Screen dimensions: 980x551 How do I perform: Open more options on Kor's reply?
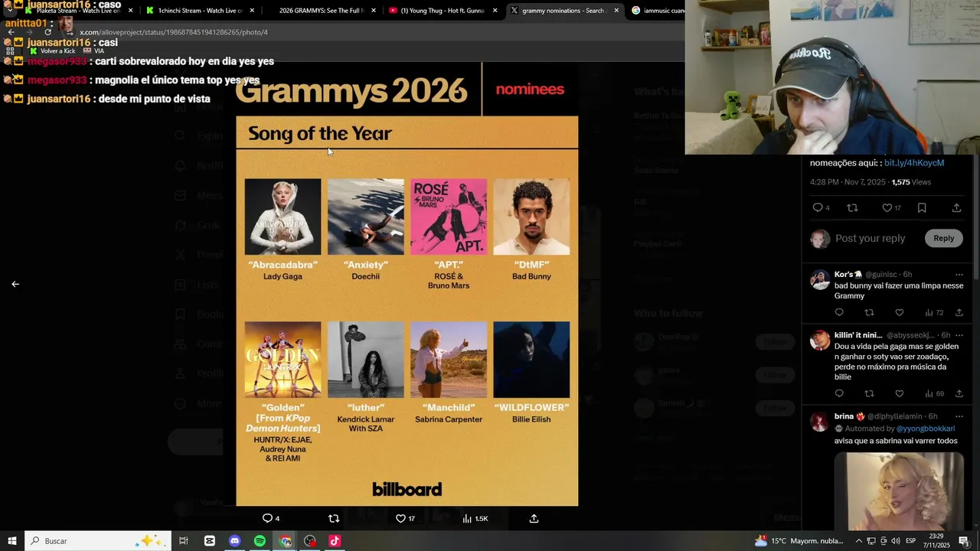[x=959, y=275]
